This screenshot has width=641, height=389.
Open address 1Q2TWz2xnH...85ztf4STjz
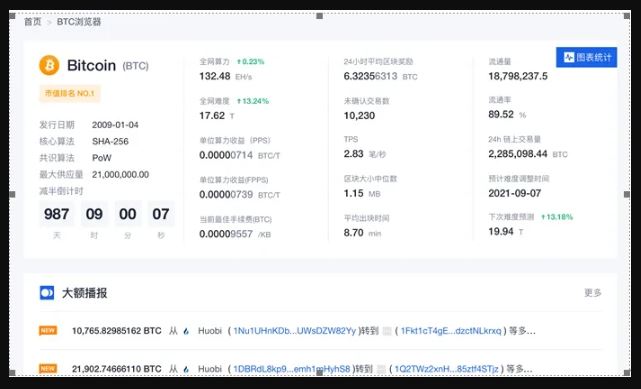446,369
